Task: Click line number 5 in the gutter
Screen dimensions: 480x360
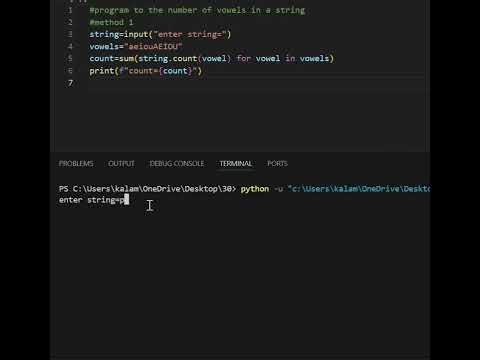Action: 70,59
